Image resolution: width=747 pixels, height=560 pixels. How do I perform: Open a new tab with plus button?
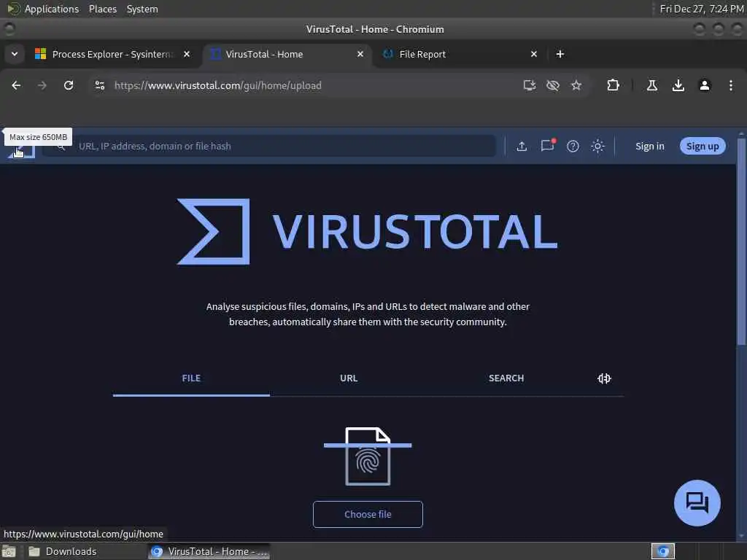(560, 54)
